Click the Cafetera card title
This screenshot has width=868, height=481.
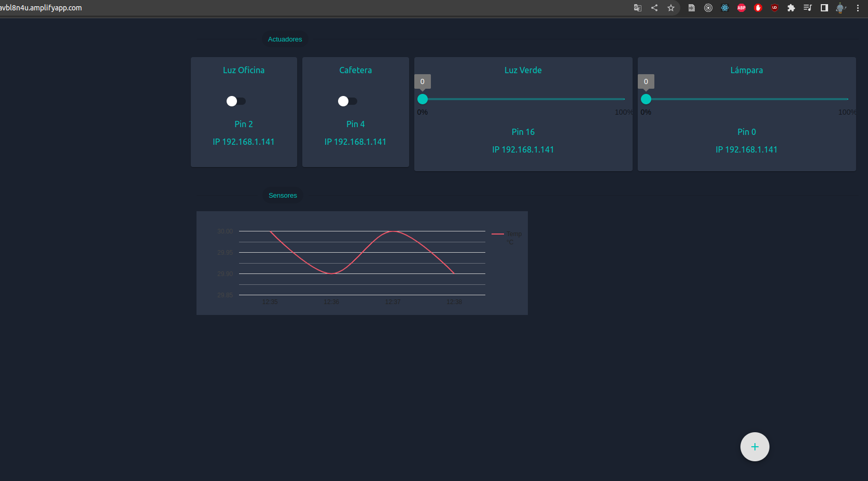[x=356, y=70]
